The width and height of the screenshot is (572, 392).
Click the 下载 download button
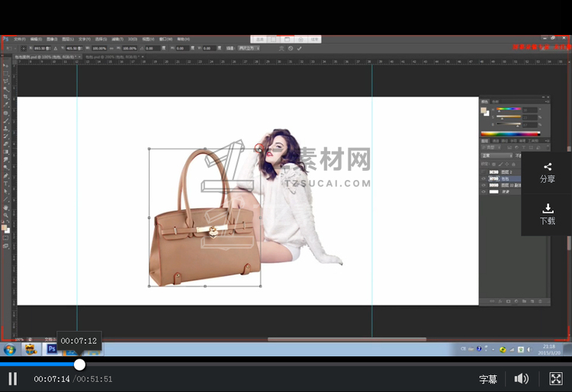(x=547, y=214)
